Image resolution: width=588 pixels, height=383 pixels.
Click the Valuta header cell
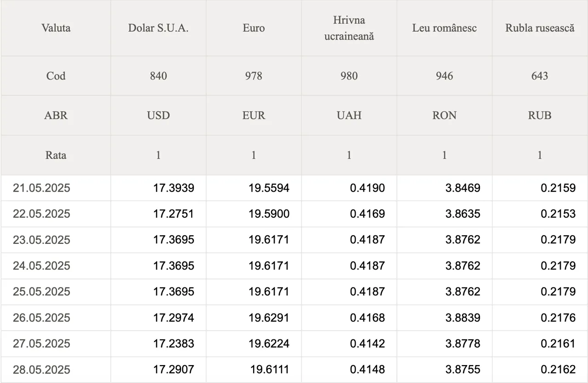coord(56,28)
